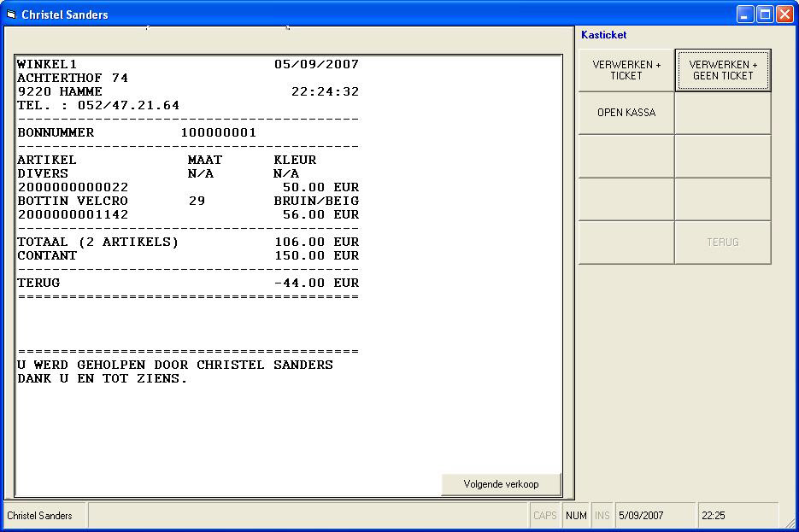Toggle the CAPS indicator in status bar
This screenshot has width=799, height=532.
pyautogui.click(x=544, y=516)
